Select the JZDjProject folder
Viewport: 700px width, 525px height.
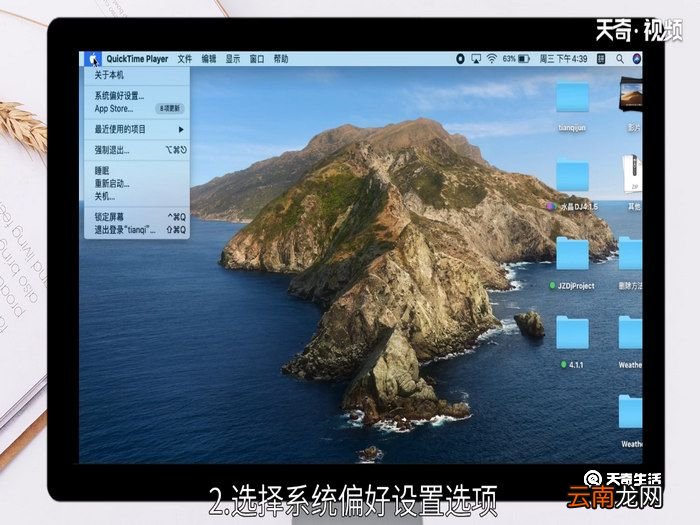(x=572, y=254)
